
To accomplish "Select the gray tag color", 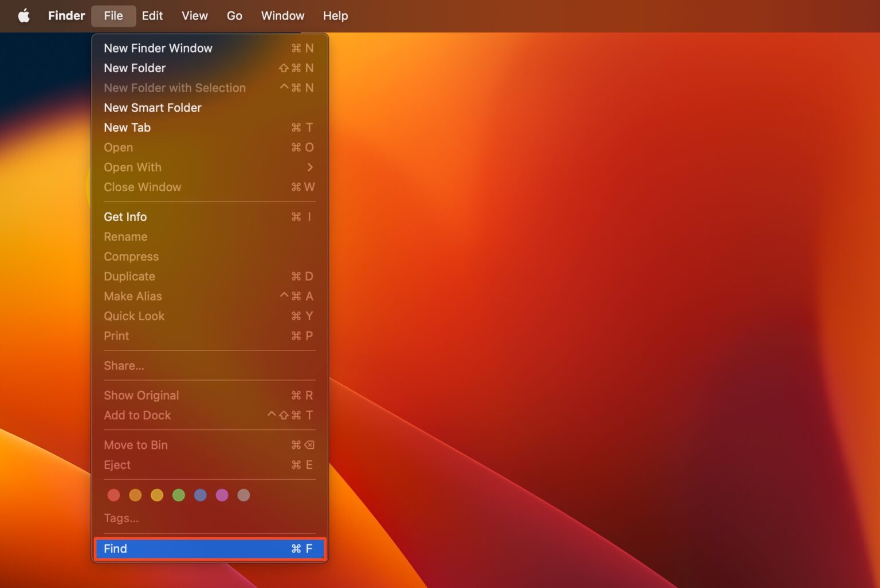I will click(243, 495).
